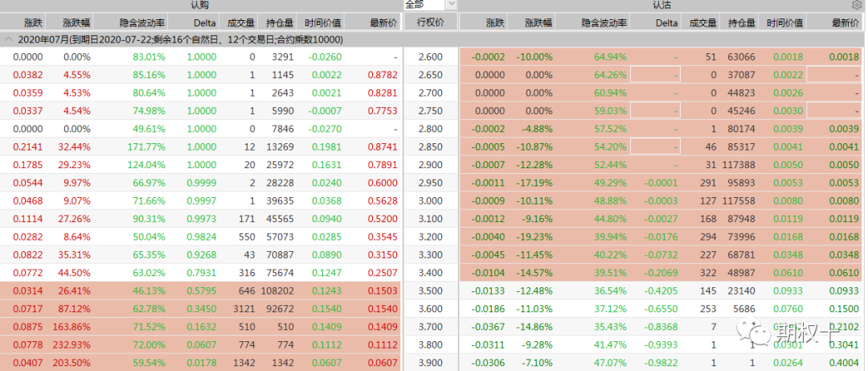Click call Delta 0.5795 cell
Viewport: 868px width, 371px height.
(202, 291)
